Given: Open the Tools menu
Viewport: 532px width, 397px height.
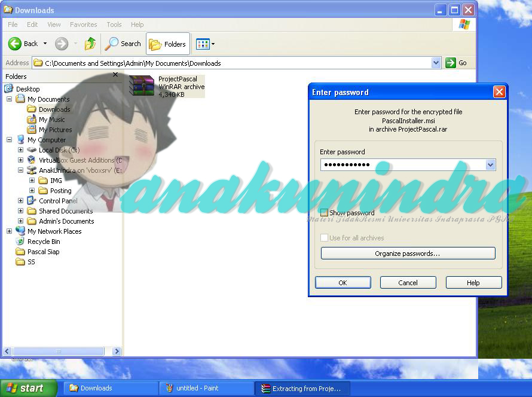Looking at the screenshot, I should click(x=114, y=25).
